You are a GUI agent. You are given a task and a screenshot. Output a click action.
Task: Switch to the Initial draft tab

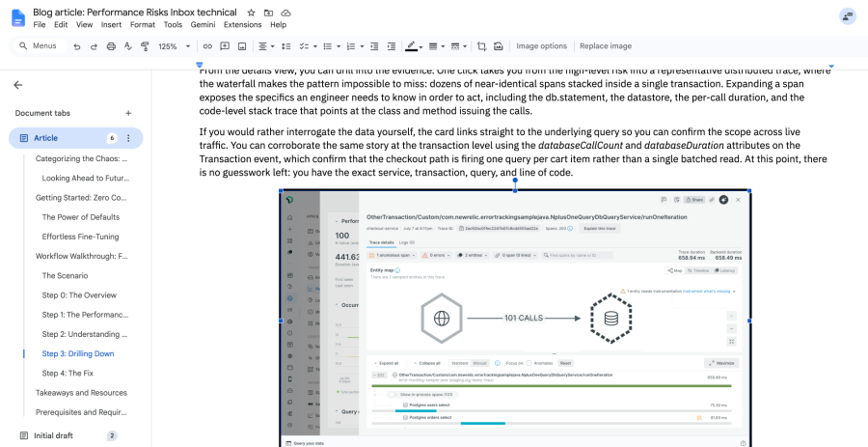coord(53,435)
